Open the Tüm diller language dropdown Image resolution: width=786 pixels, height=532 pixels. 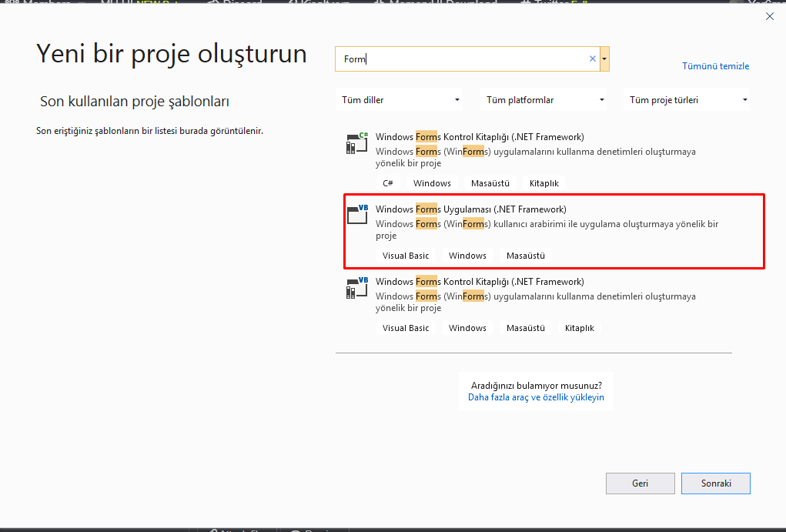[x=399, y=100]
